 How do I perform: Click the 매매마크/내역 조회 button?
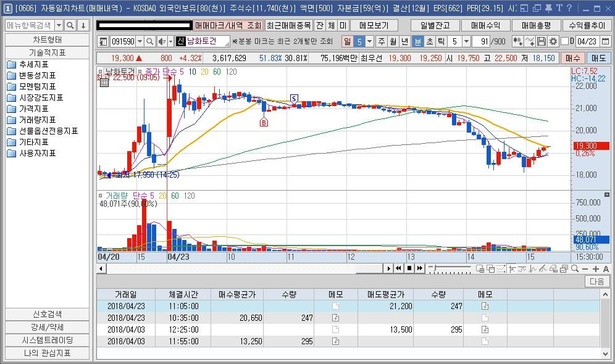tap(228, 25)
